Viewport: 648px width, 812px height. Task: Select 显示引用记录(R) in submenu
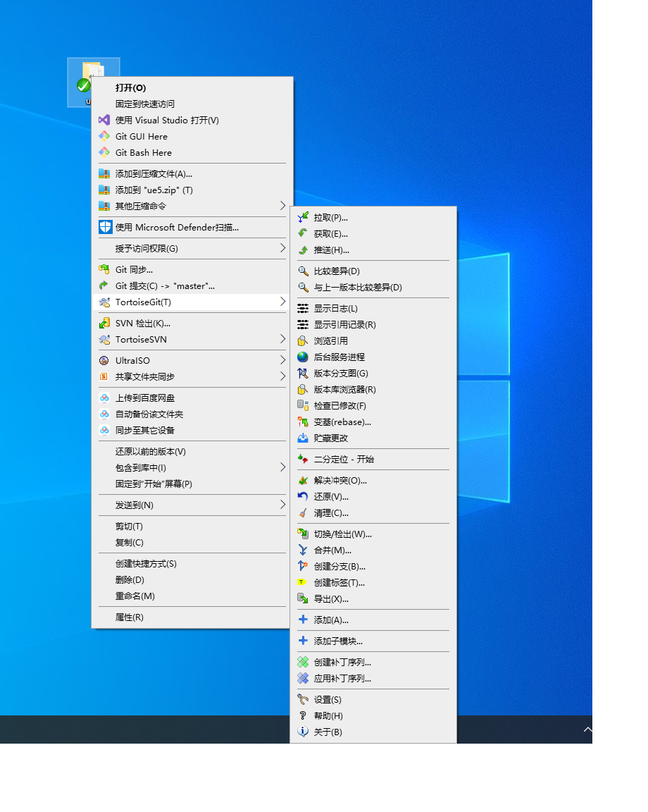(x=373, y=325)
